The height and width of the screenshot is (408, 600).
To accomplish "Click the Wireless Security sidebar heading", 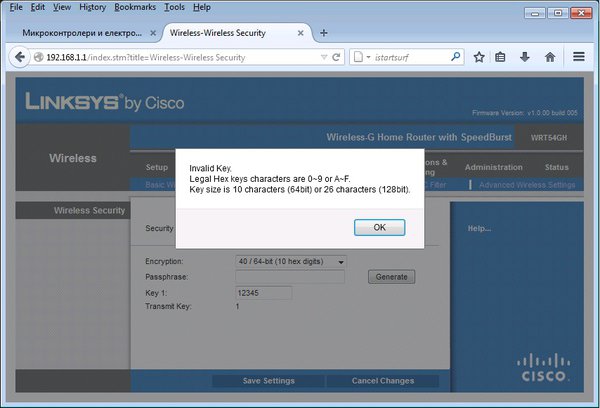I will pyautogui.click(x=89, y=211).
